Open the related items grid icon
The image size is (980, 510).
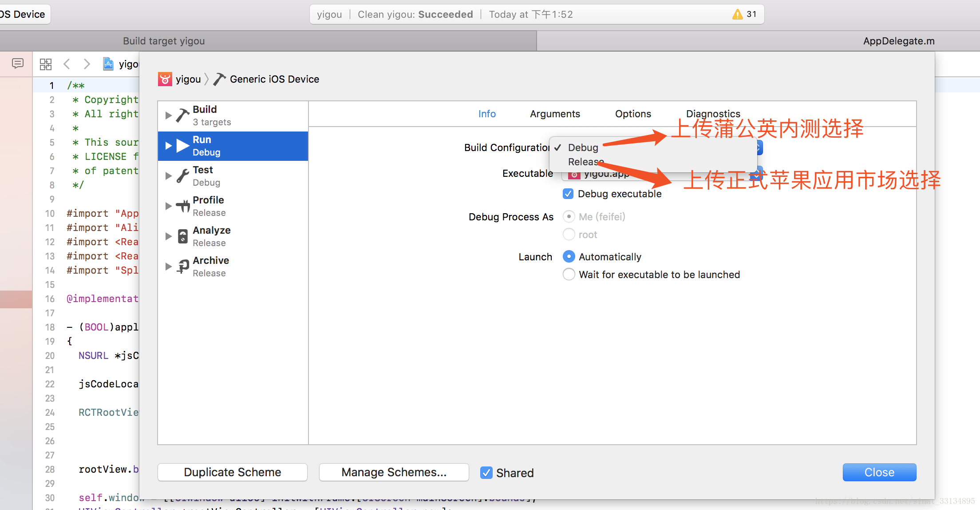[46, 64]
